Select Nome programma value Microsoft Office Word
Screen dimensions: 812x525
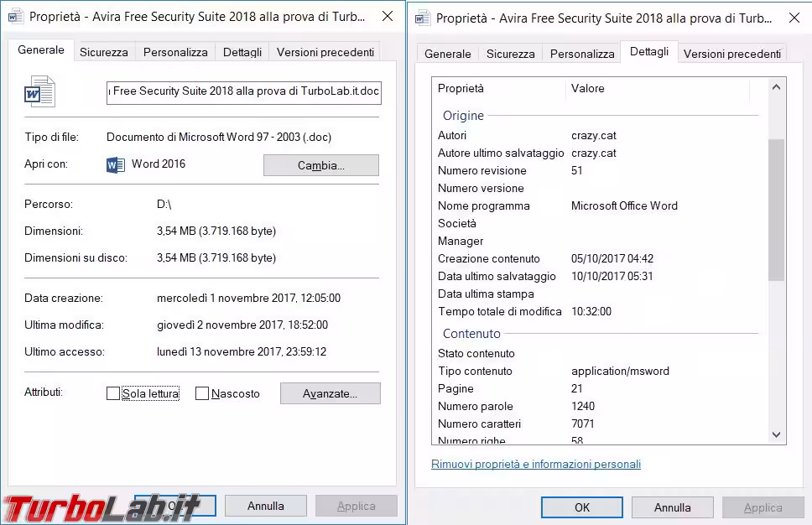point(624,206)
